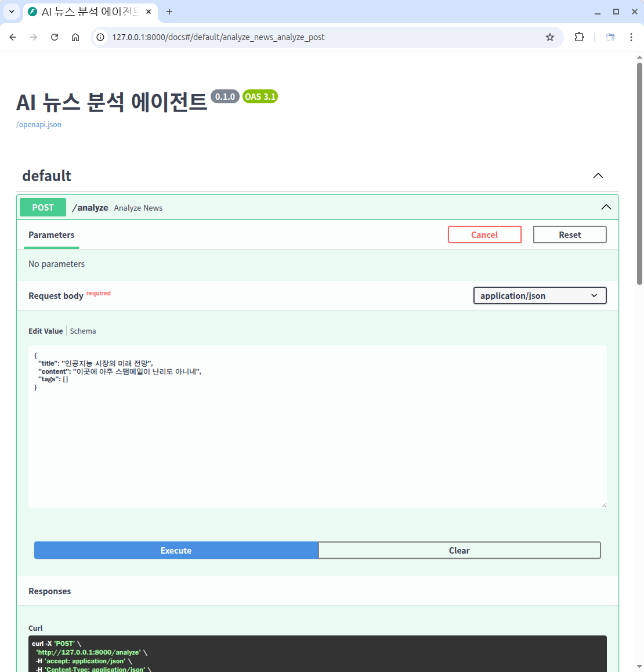Collapse the default section chevron

pos(598,176)
